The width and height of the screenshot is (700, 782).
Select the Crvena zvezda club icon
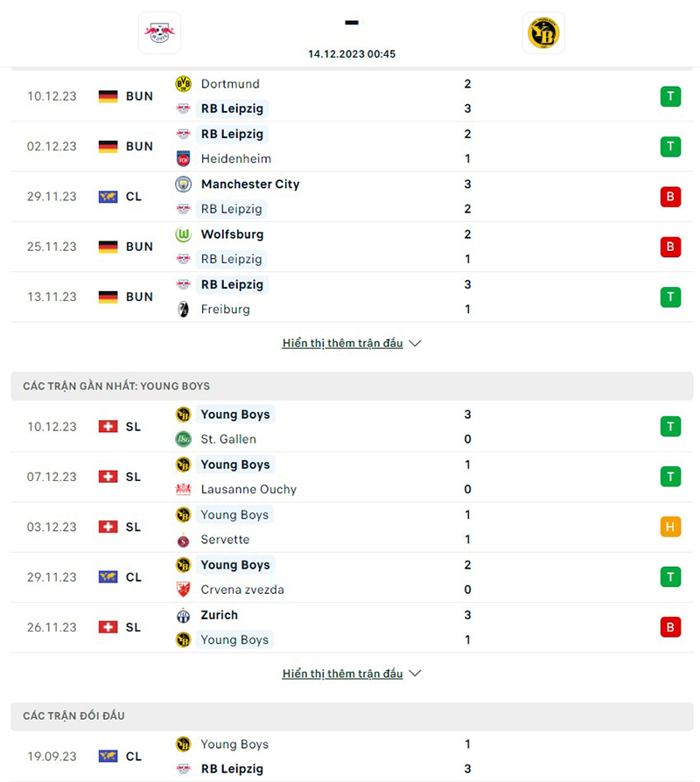pos(184,590)
